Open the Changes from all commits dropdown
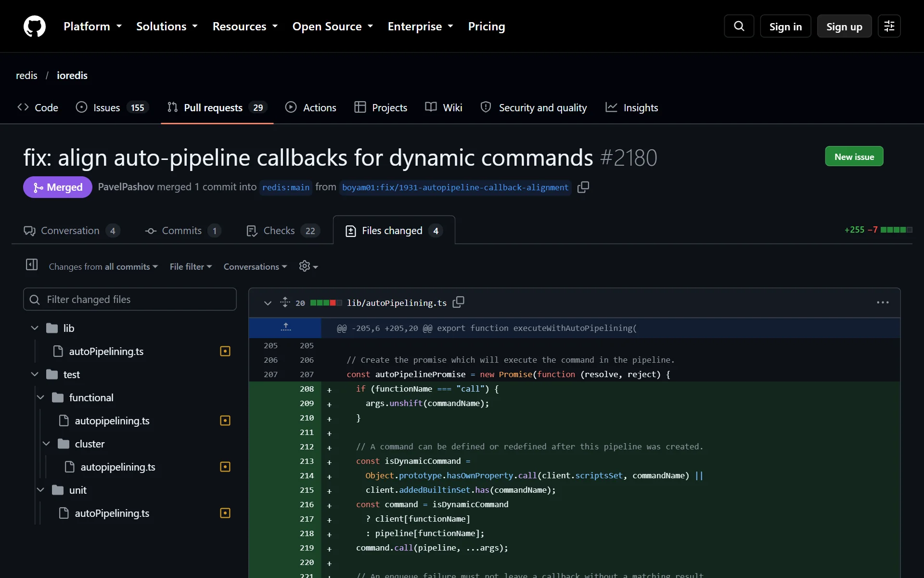 point(103,266)
